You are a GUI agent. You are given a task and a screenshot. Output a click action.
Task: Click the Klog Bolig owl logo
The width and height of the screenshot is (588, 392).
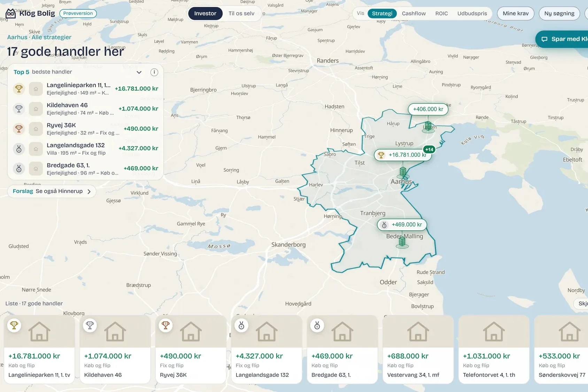11,14
